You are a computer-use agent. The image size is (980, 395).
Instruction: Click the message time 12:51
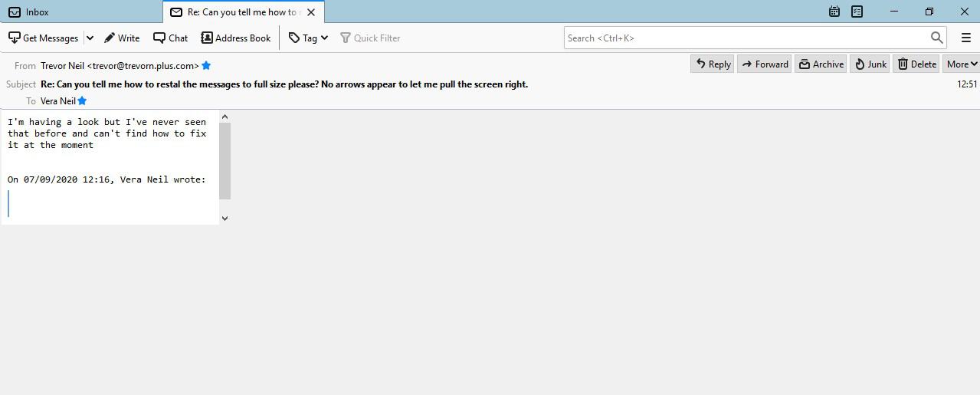967,84
